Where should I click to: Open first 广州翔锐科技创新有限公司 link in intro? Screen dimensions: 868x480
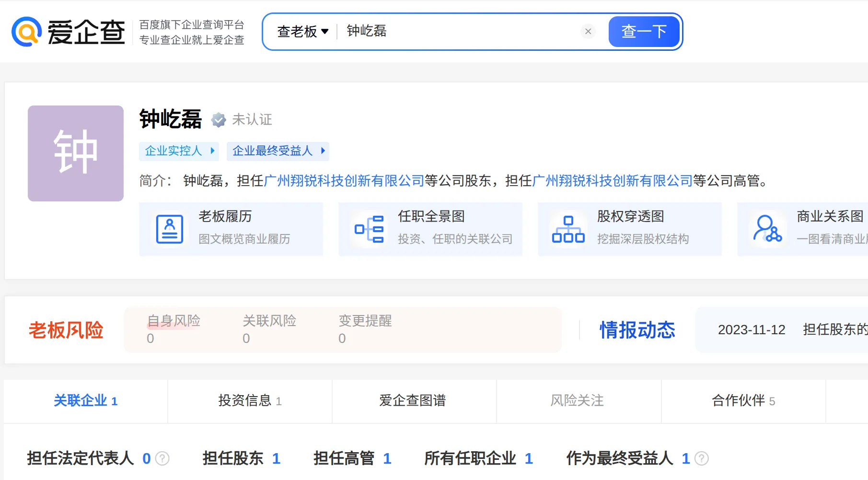pyautogui.click(x=344, y=181)
